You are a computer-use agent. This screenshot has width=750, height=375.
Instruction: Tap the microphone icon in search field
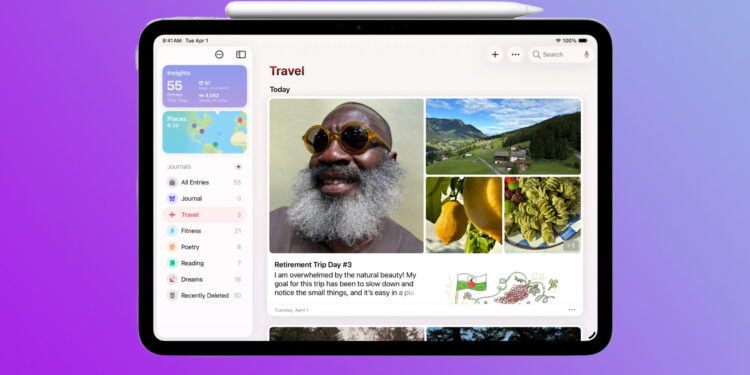(x=586, y=55)
